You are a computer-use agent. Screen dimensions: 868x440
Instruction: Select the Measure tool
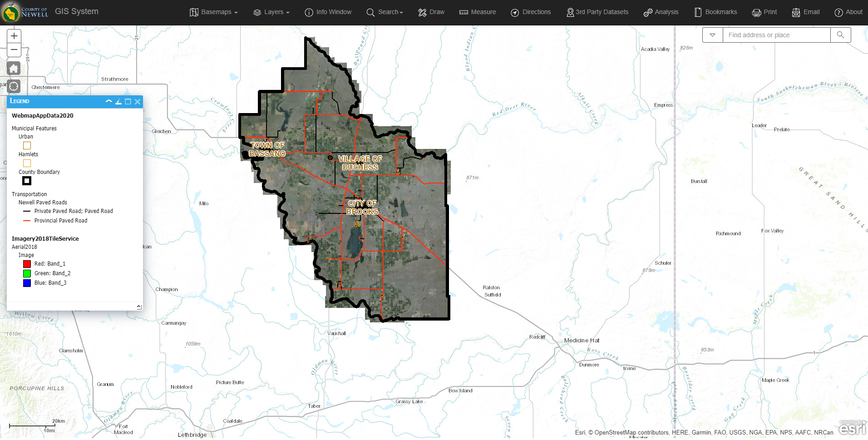477,12
